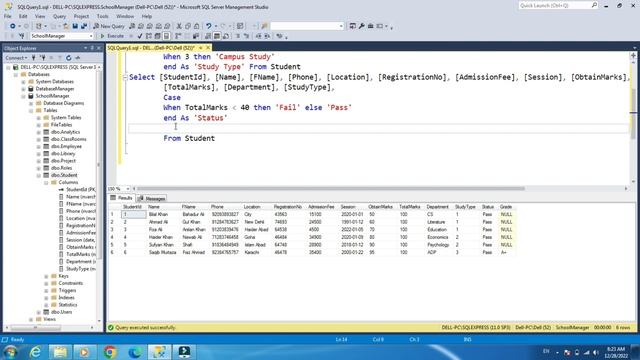This screenshot has width=640, height=360.
Task: Open File Explorer from the taskbar
Action: (x=60, y=352)
